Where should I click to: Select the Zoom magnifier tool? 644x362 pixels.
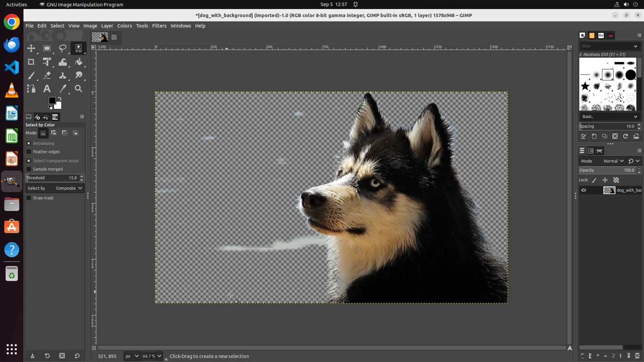79,89
